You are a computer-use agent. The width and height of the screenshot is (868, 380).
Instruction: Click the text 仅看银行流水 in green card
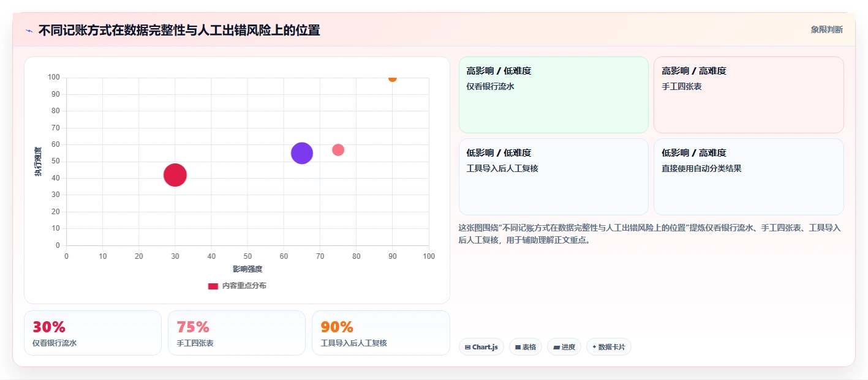click(490, 86)
